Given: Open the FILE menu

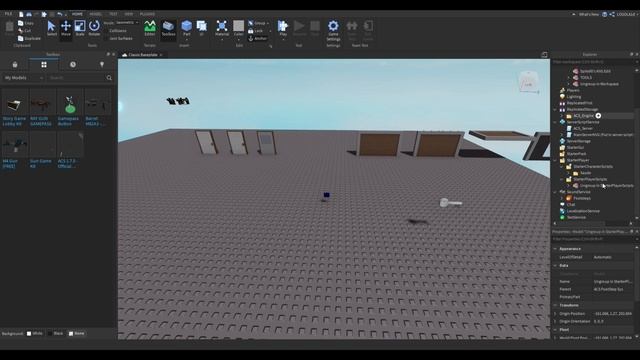Looking at the screenshot, I should pyautogui.click(x=8, y=14).
